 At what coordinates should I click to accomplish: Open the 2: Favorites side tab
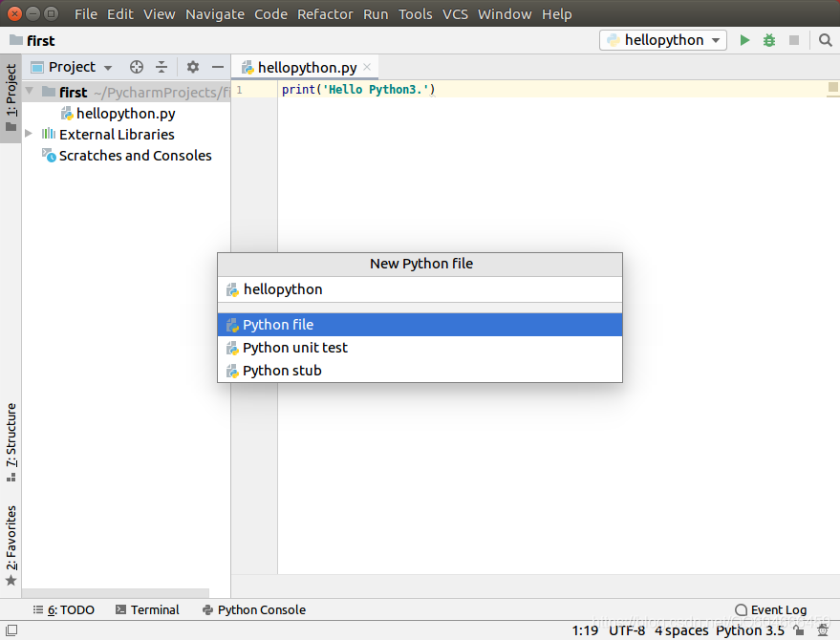[x=11, y=545]
